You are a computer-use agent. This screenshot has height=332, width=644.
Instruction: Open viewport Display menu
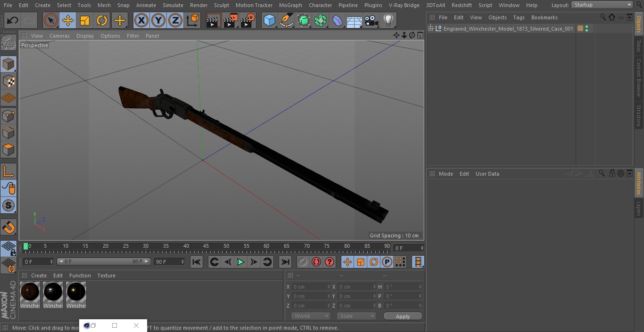point(85,36)
